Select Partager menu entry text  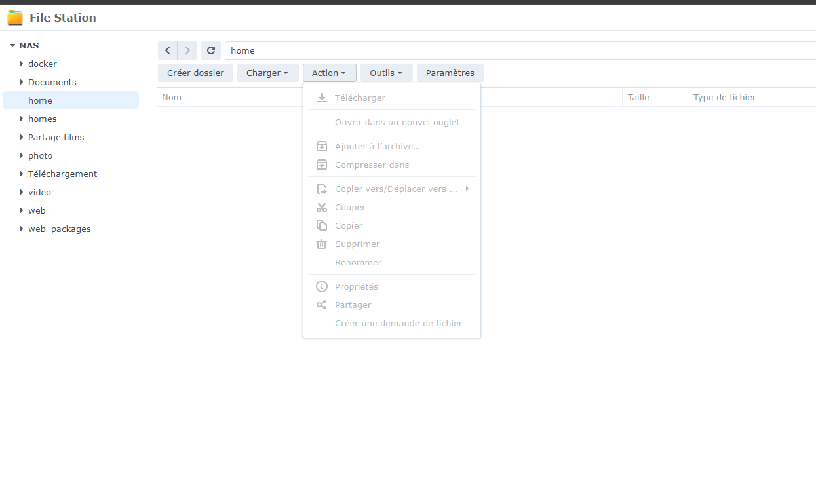pyautogui.click(x=353, y=305)
